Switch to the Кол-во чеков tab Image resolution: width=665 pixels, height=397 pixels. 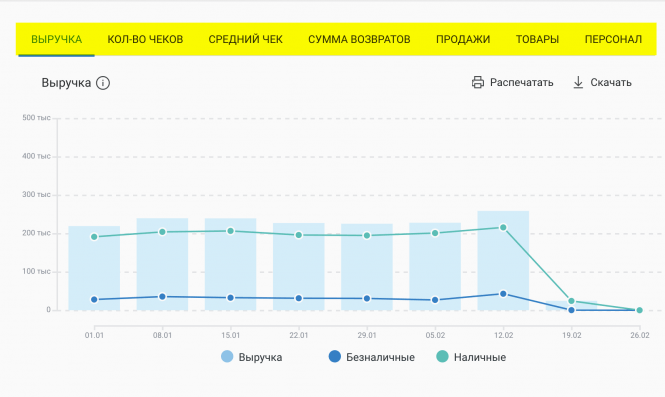click(x=145, y=39)
